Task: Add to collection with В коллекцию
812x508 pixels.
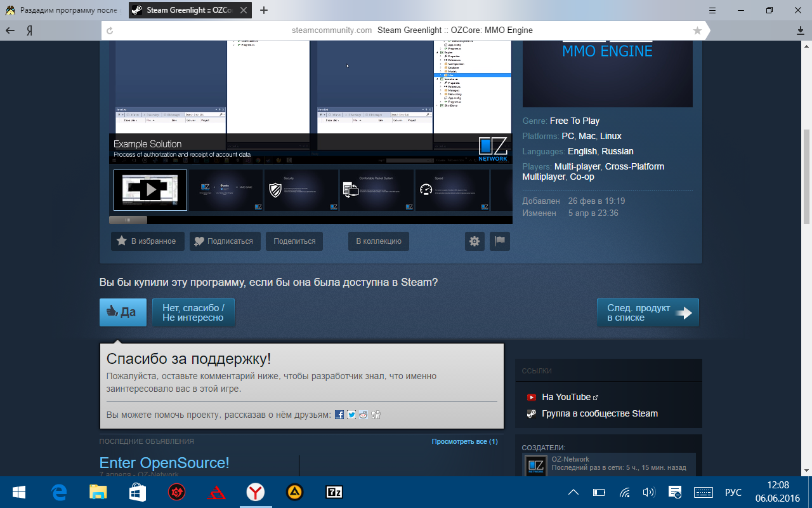Action: (379, 241)
